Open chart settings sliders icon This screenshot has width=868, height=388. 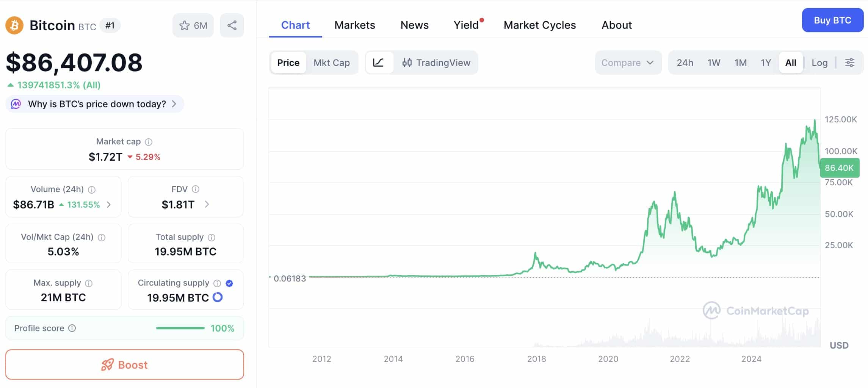(x=850, y=63)
